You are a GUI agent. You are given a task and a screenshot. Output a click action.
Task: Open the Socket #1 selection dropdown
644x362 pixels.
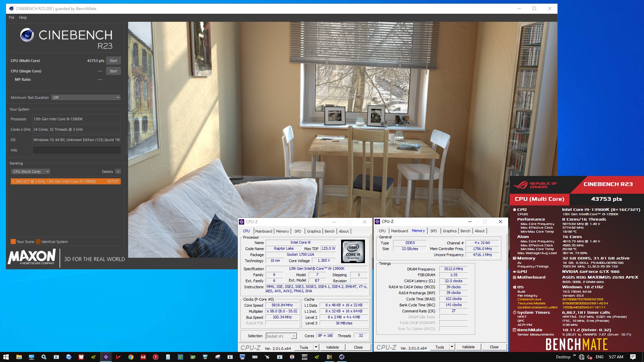pyautogui.click(x=281, y=336)
